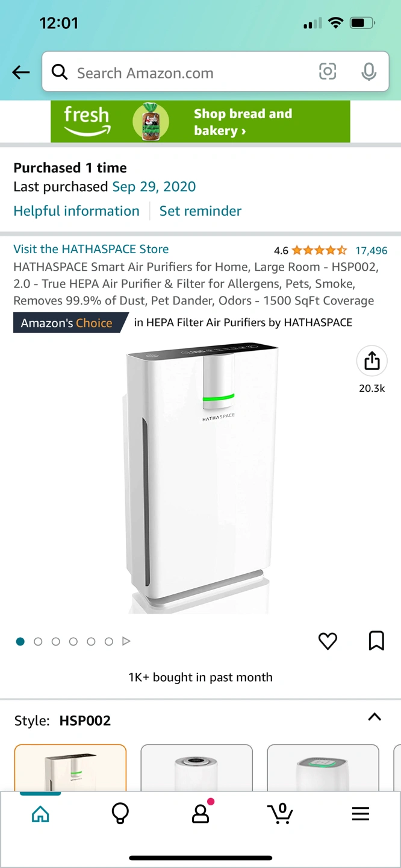This screenshot has width=401, height=868.
Task: Open cart icon in bottom bar
Action: [281, 814]
